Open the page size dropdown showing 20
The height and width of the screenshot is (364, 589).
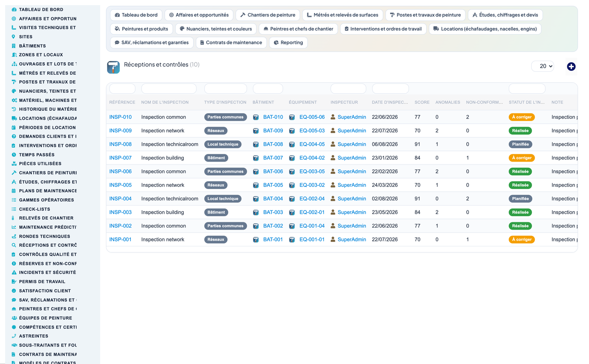pos(543,66)
